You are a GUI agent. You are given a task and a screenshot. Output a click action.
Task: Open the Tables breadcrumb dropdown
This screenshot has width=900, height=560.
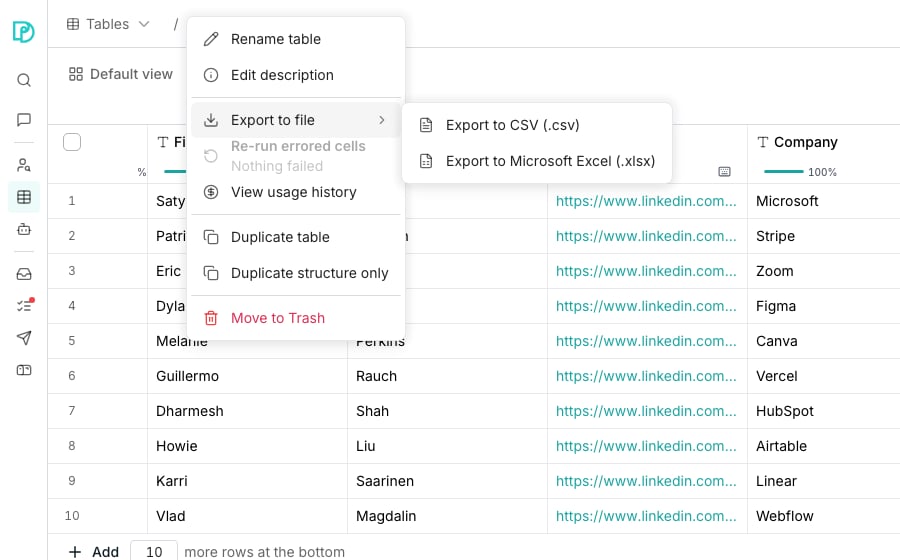tap(108, 24)
